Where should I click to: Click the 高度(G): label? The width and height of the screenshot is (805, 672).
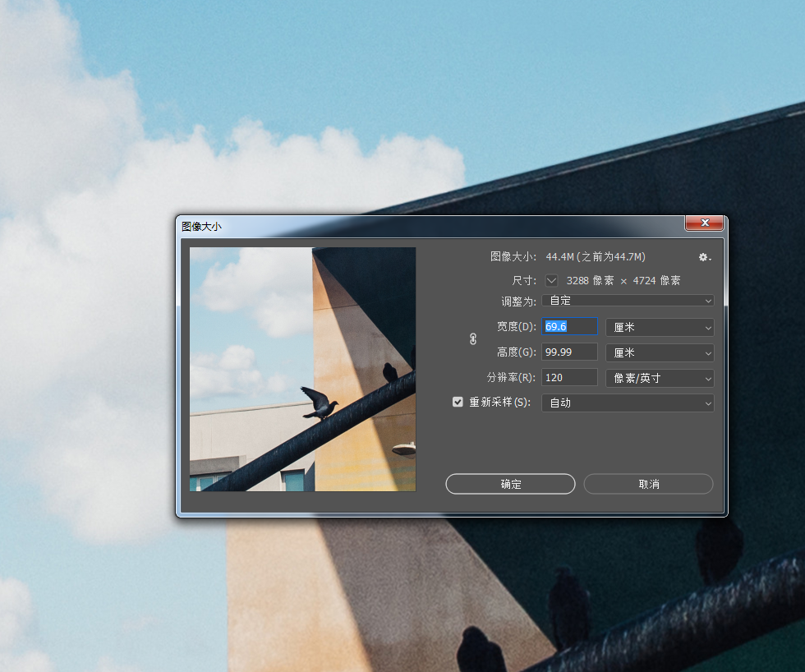click(516, 352)
